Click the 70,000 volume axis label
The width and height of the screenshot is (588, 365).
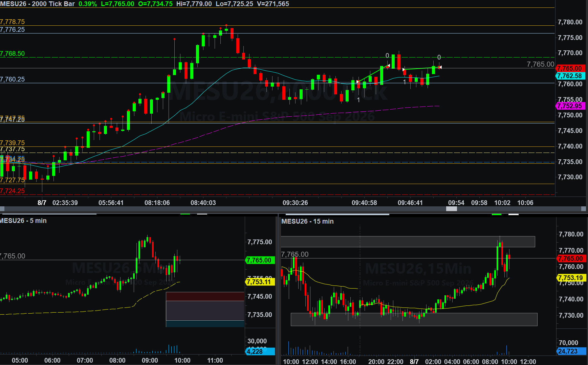click(x=569, y=343)
